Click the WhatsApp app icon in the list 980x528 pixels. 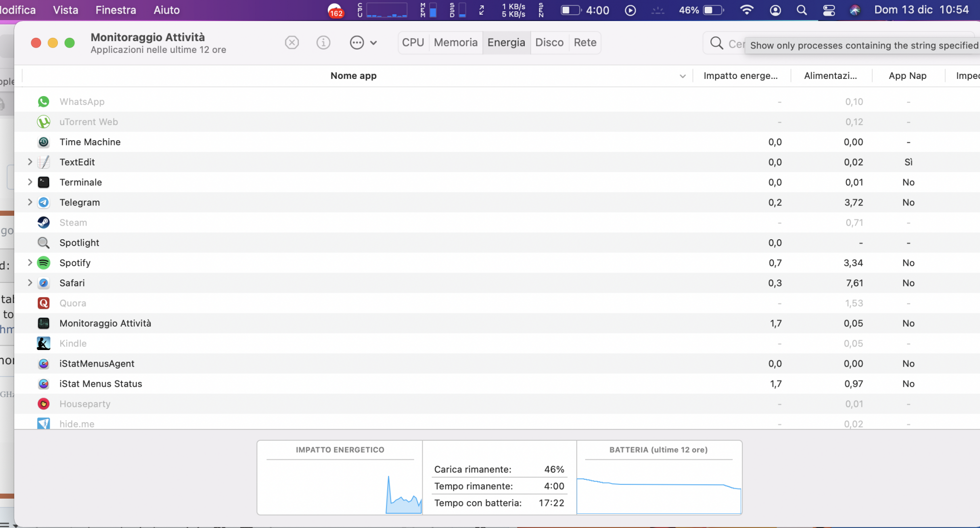(44, 101)
